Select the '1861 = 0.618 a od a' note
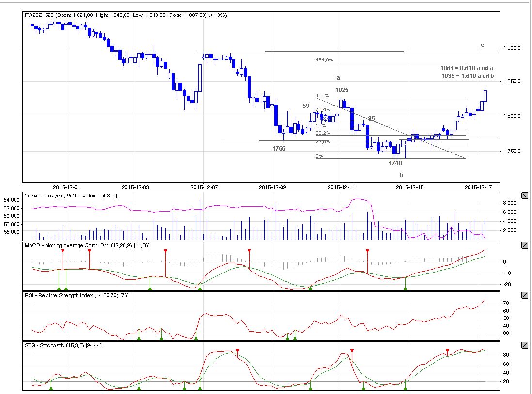The height and width of the screenshot is (394, 532). coord(467,68)
